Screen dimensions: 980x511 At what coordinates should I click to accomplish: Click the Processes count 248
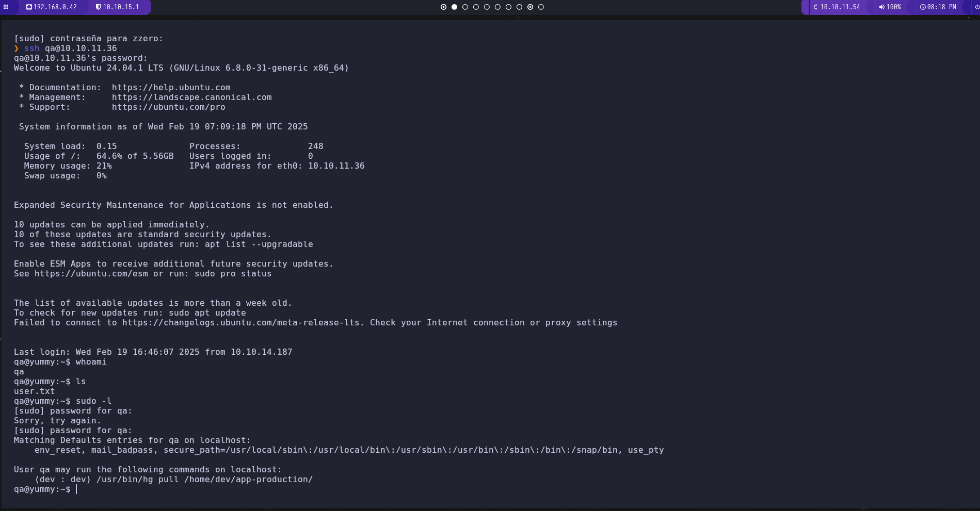[x=316, y=146]
